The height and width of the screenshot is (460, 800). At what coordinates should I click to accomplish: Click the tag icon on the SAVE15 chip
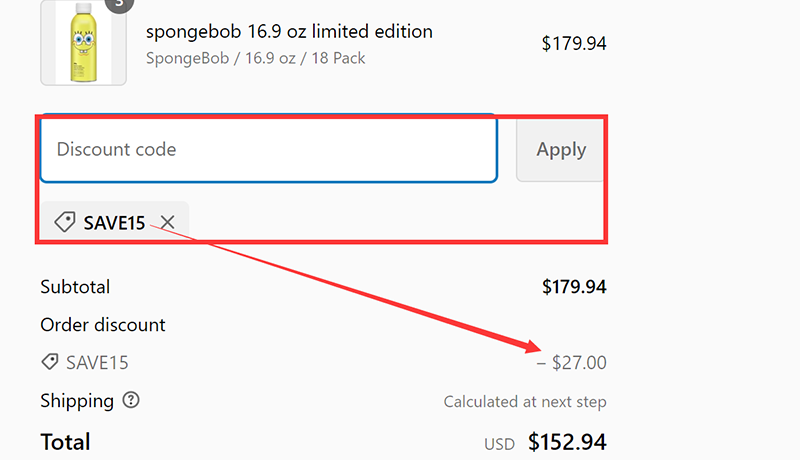point(64,222)
